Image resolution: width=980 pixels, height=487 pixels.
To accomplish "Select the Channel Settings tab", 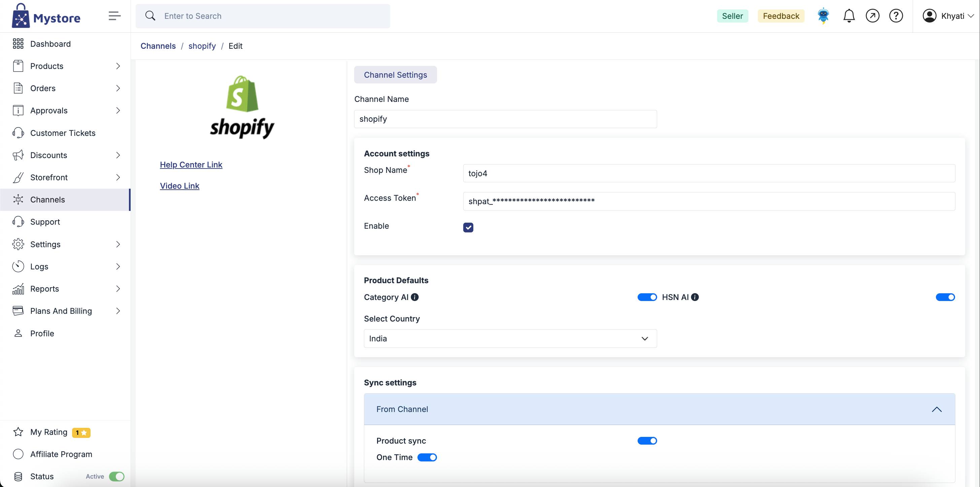I will 395,75.
